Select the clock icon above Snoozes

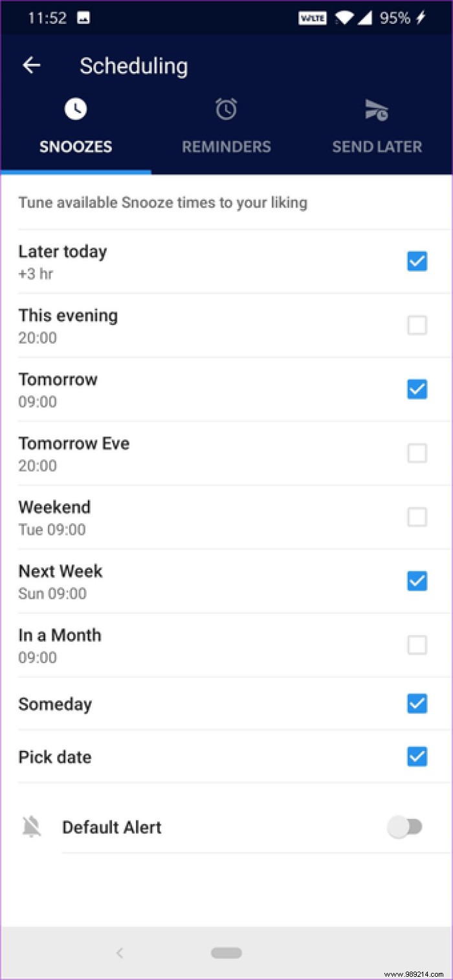[76, 108]
